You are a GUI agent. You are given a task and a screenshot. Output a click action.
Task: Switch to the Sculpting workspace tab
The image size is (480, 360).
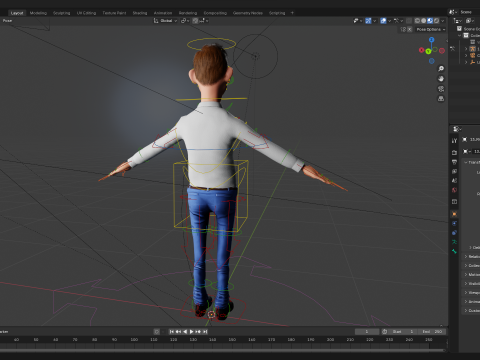click(x=62, y=13)
